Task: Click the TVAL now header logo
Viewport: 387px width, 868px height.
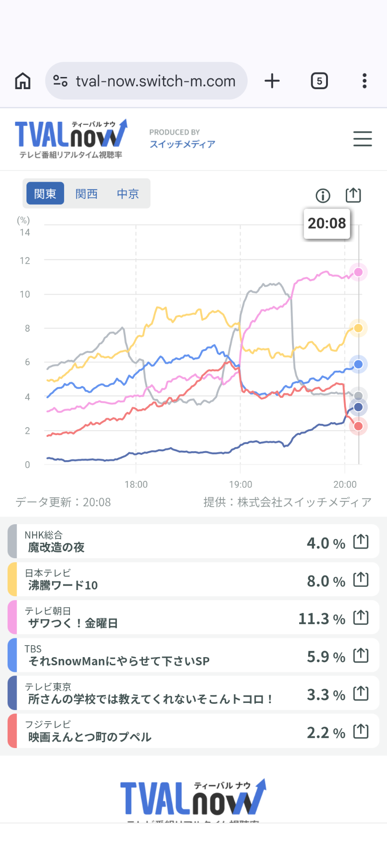Action: tap(71, 139)
